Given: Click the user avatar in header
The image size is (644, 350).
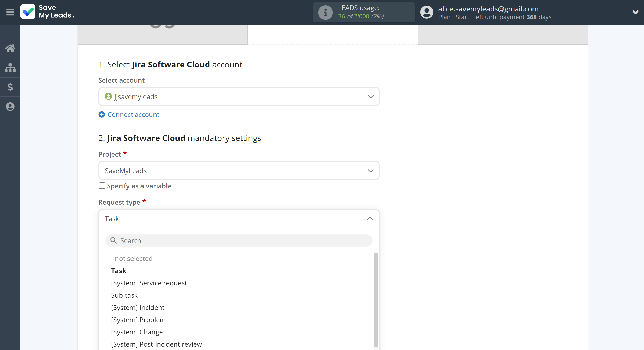Looking at the screenshot, I should [427, 12].
